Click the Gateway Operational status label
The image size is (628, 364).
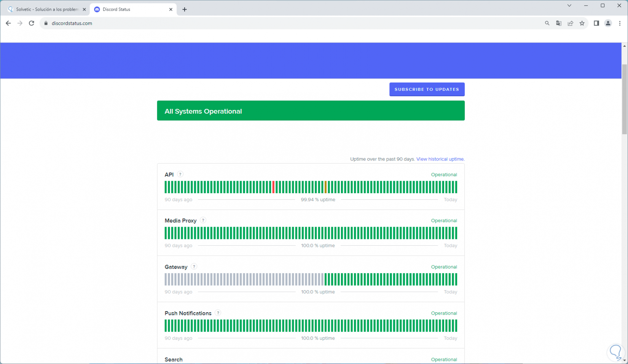coord(444,267)
